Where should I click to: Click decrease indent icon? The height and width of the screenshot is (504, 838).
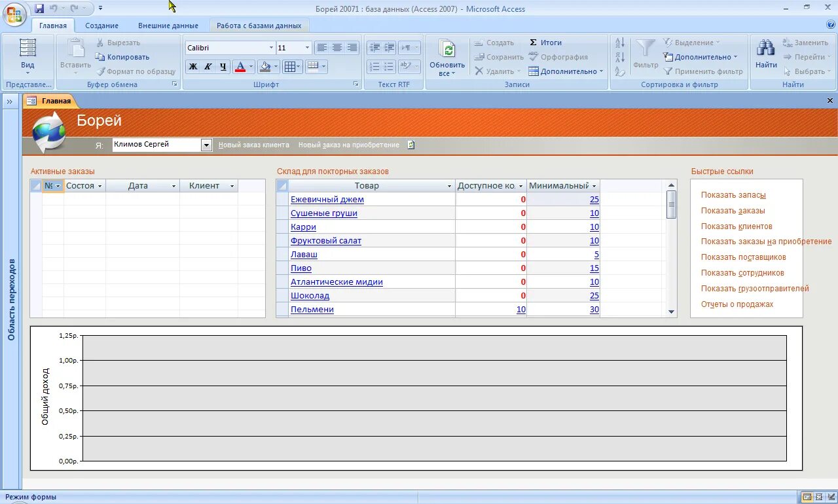(x=374, y=48)
